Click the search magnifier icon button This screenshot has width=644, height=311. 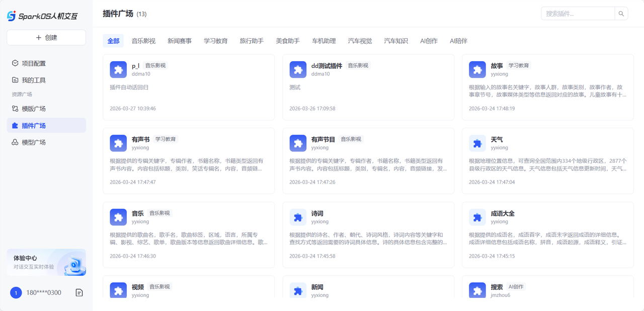(x=621, y=14)
